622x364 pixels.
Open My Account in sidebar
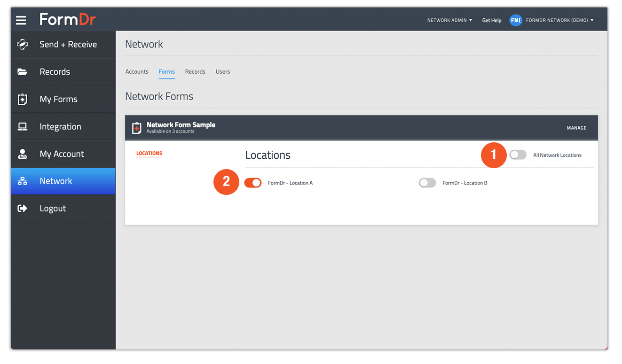click(63, 154)
